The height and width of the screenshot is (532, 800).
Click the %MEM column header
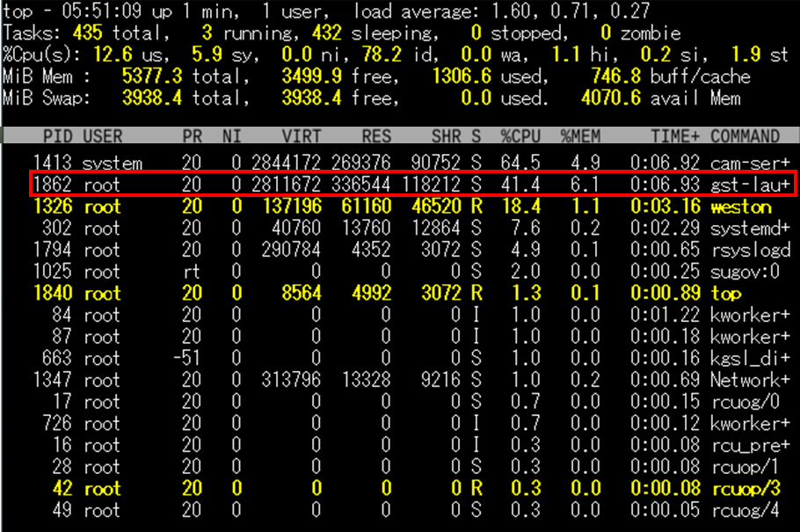(x=580, y=136)
